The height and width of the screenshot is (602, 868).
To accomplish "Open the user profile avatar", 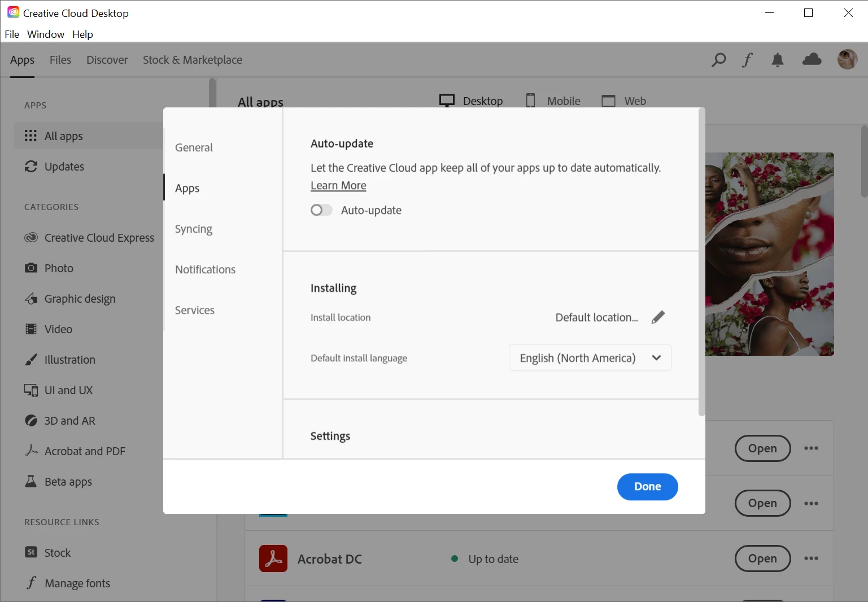I will tap(847, 59).
